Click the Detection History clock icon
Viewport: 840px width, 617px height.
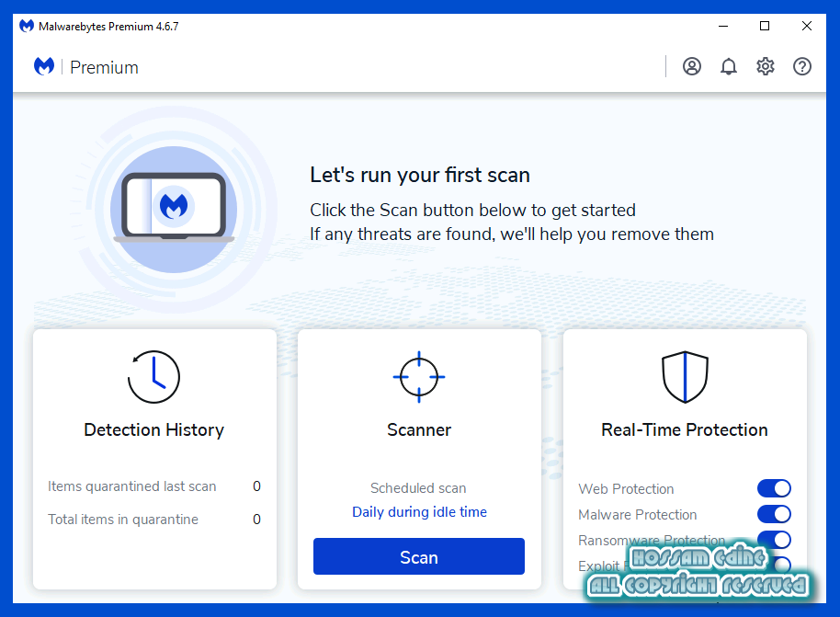(153, 377)
